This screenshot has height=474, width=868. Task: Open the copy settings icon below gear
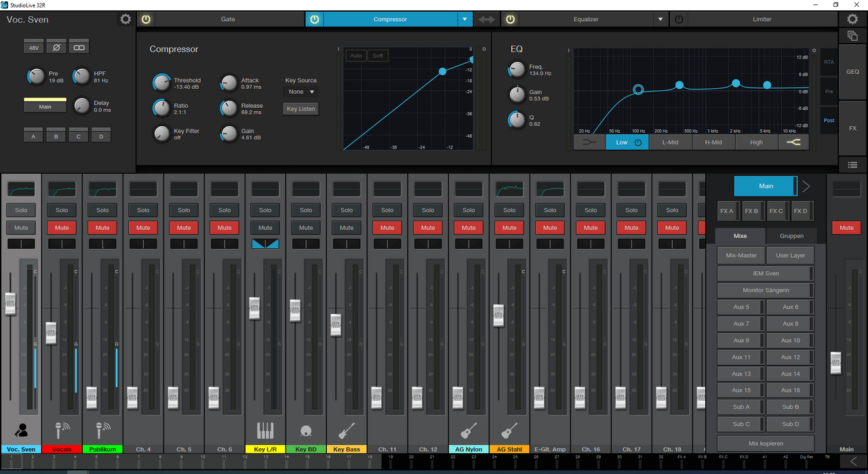pyautogui.click(x=853, y=36)
